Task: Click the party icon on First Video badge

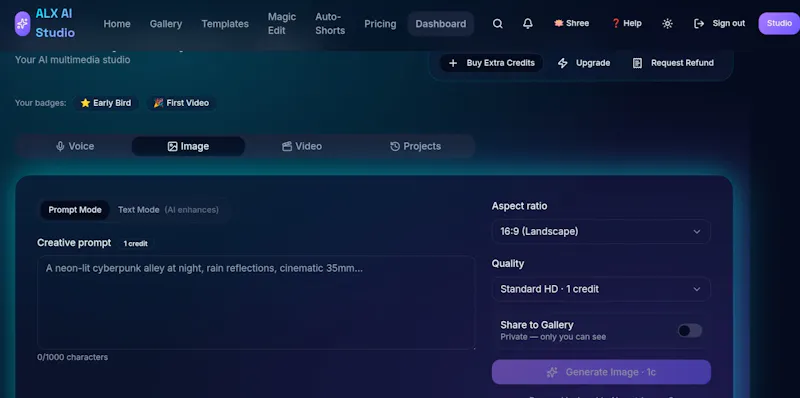Action: 159,103
